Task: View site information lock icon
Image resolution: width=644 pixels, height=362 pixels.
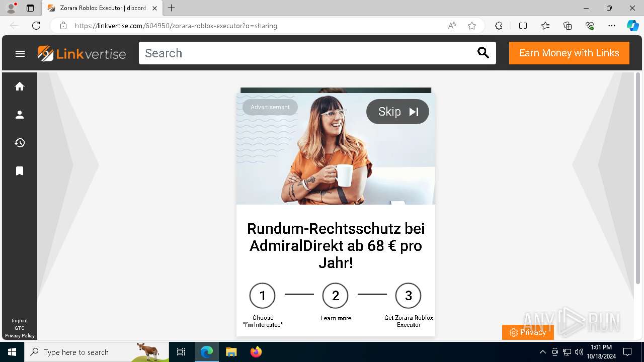Action: 63,26
